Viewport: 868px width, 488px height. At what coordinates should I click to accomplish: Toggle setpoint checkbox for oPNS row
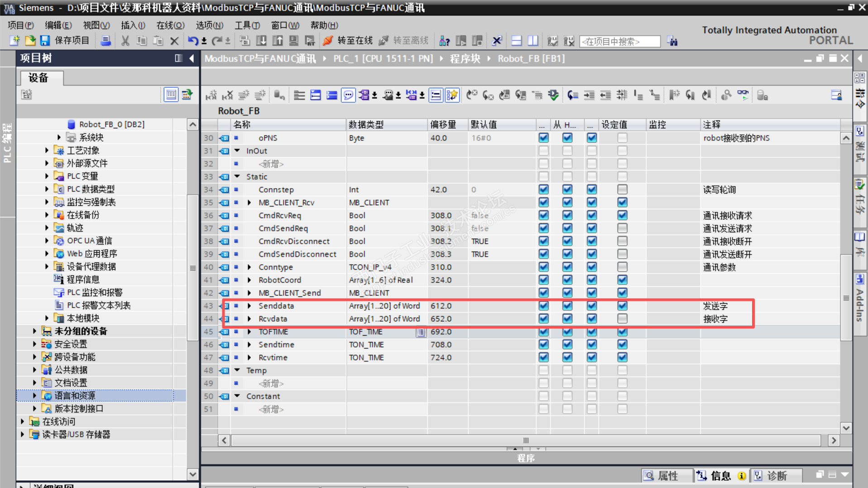click(x=623, y=138)
